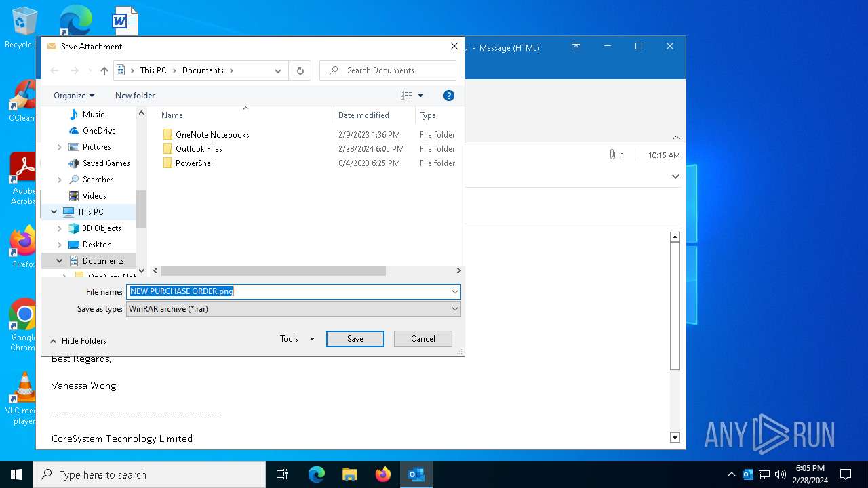This screenshot has height=488, width=868.
Task: Select 3D Objects in navigation tree
Action: (102, 228)
